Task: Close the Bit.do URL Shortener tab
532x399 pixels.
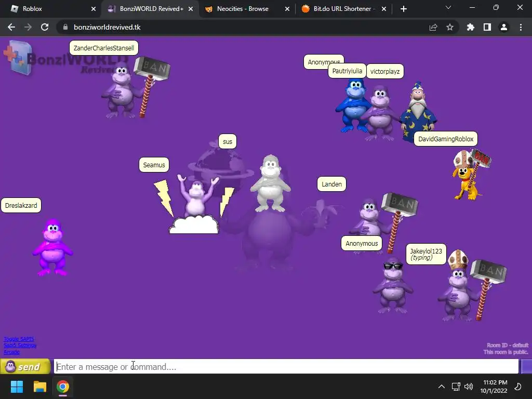Action: [384, 9]
